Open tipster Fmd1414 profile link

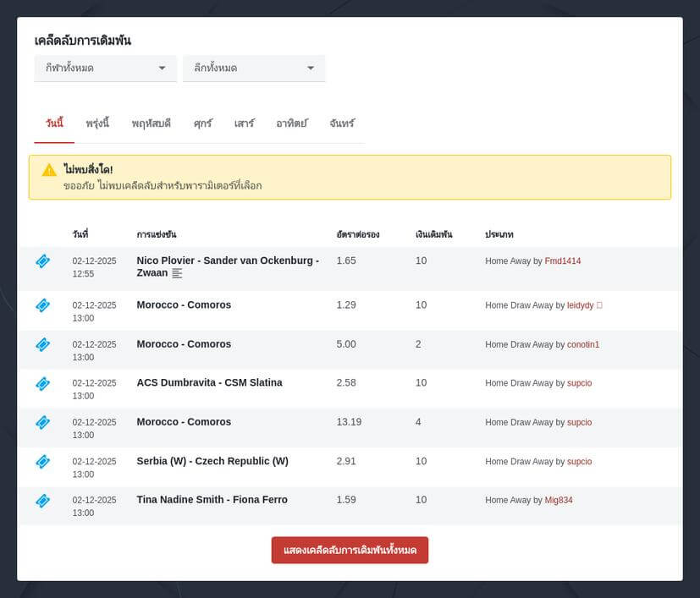[563, 261]
